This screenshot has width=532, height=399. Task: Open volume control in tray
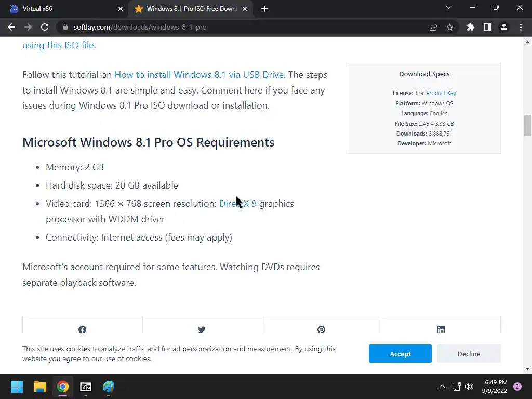pyautogui.click(x=469, y=387)
